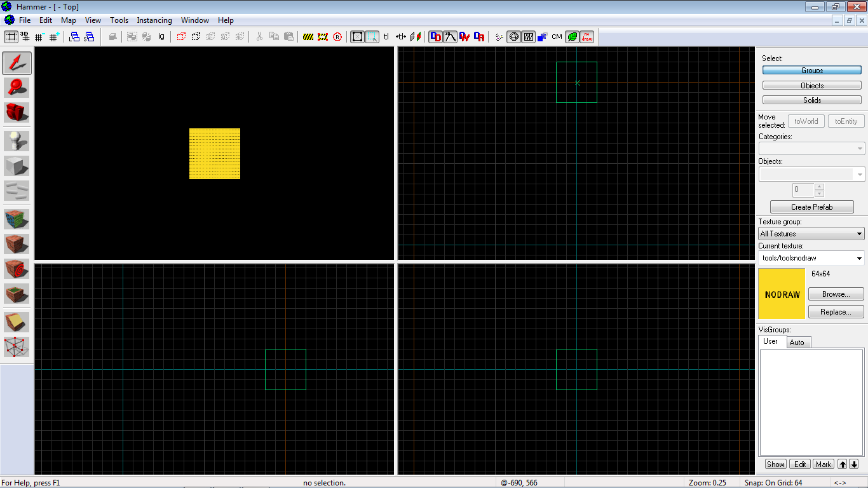Click the NODRAW texture preview swatch
868x488 pixels.
[782, 294]
